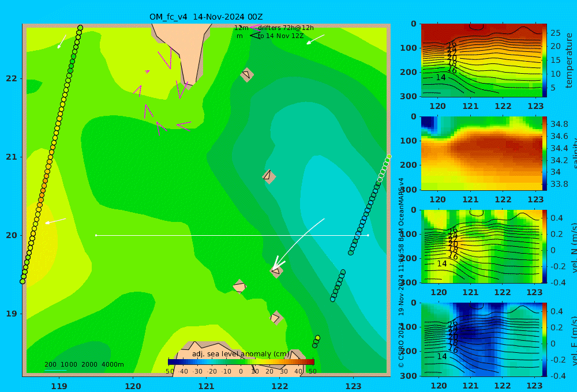Viewport: 577px width, 392px height.
Task: Click the '14' contour label in temperature panel
Action: [x=440, y=78]
